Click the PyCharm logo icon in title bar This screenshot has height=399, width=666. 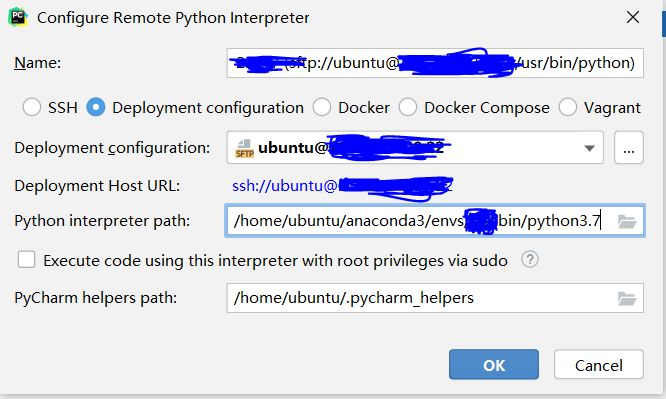[x=18, y=17]
